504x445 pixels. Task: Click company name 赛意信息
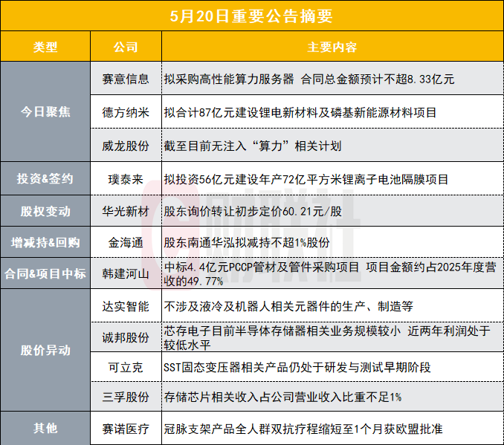point(126,79)
